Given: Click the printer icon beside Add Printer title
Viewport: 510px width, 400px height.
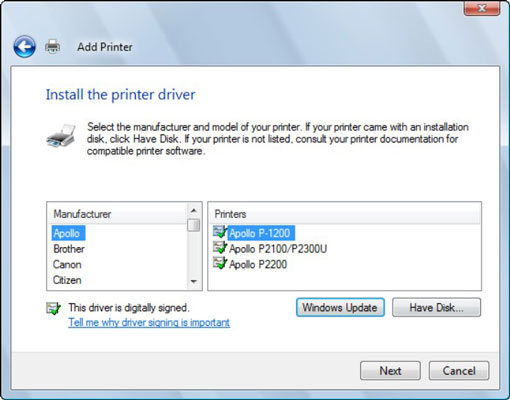Looking at the screenshot, I should (53, 46).
